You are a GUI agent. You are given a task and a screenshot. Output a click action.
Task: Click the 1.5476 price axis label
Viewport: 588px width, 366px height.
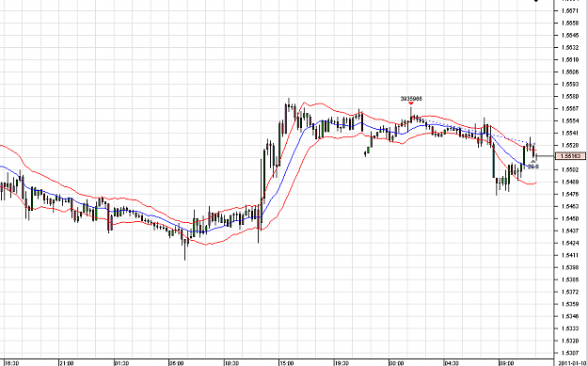click(x=570, y=194)
